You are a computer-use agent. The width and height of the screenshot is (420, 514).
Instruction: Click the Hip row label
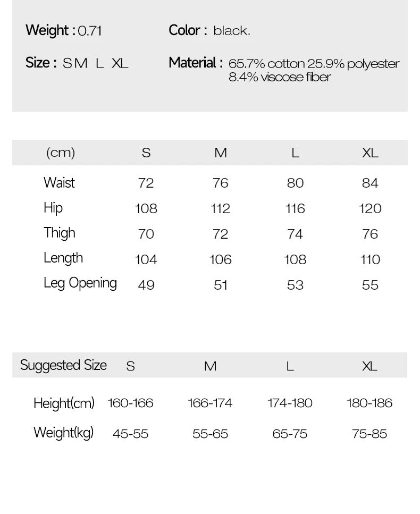[53, 208]
